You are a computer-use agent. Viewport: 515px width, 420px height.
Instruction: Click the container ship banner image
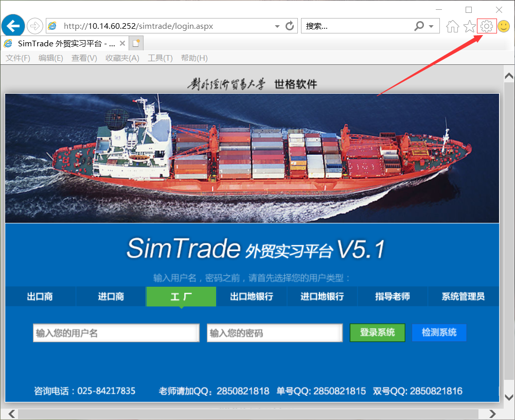[x=252, y=159]
